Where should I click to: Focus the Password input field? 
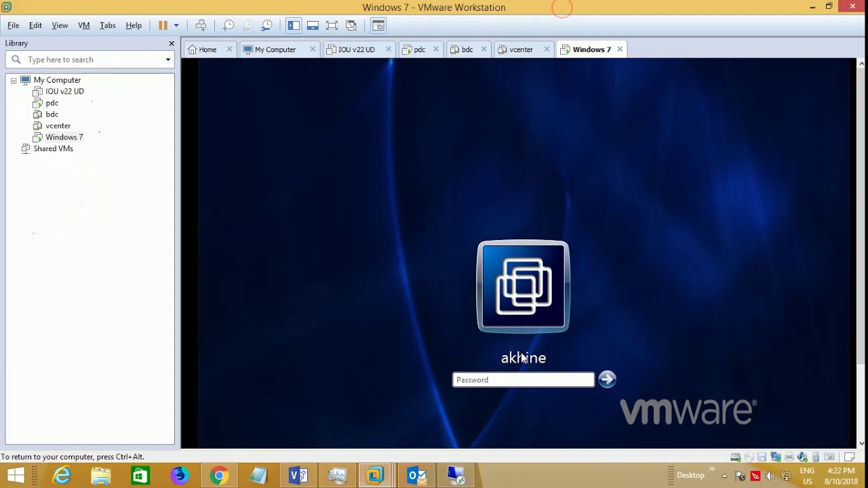pos(524,380)
